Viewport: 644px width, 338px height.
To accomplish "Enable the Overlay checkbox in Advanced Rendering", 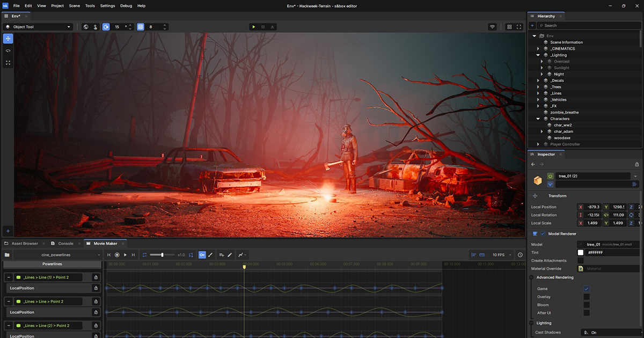I will pyautogui.click(x=587, y=297).
